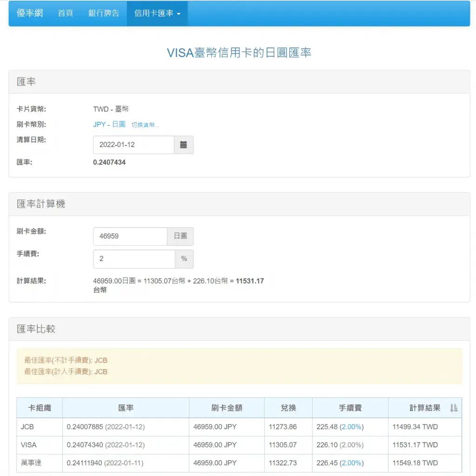Click the rate 0.24074340 (2022-01-12) cell
Image resolution: width=476 pixels, height=476 pixels.
coord(126,445)
